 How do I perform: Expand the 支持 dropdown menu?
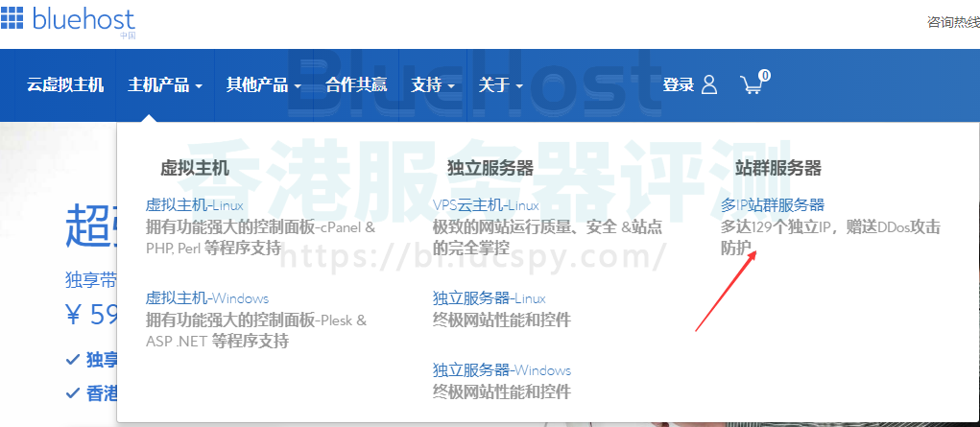(x=433, y=85)
